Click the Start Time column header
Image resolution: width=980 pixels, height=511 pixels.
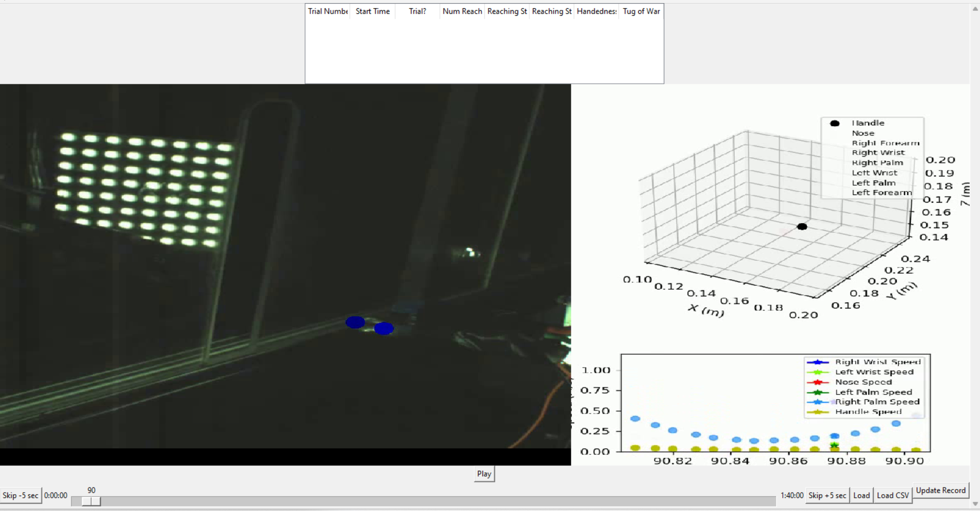[x=372, y=11]
